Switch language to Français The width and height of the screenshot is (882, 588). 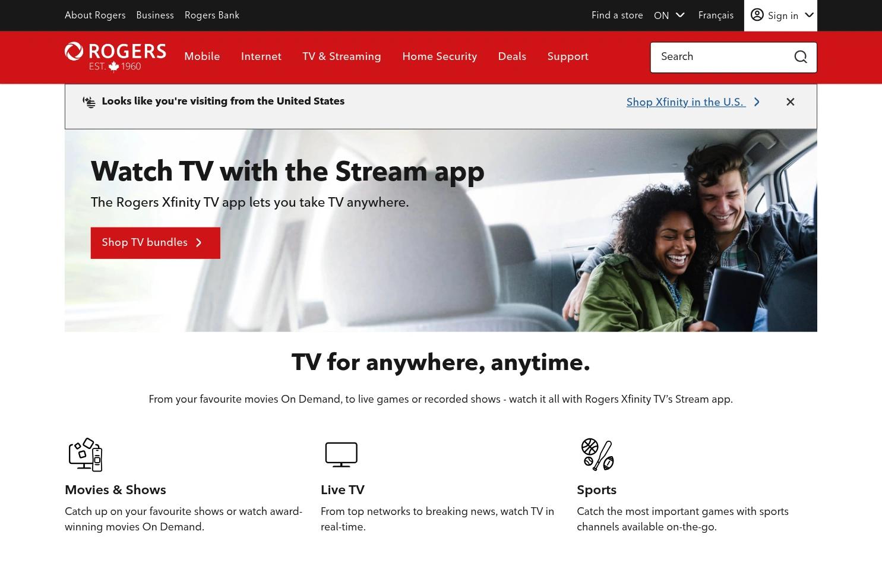[716, 15]
